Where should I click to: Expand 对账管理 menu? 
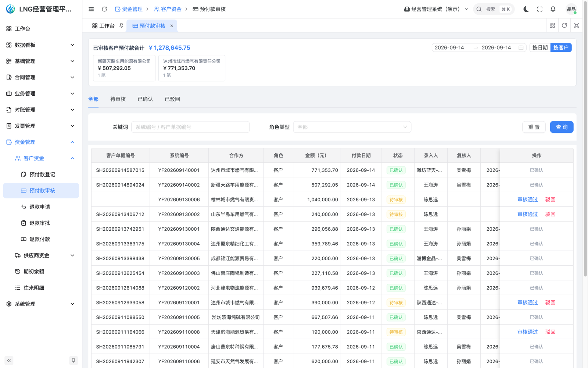click(41, 110)
